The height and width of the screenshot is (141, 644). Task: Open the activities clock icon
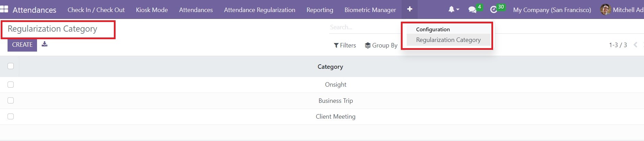tap(493, 10)
